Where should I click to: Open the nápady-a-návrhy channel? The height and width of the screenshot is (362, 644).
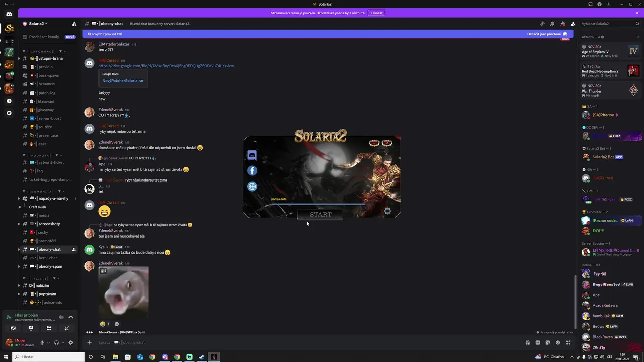(48, 198)
